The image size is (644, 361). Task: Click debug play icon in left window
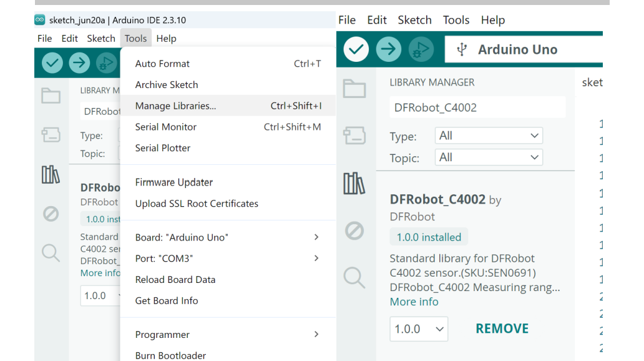click(106, 63)
